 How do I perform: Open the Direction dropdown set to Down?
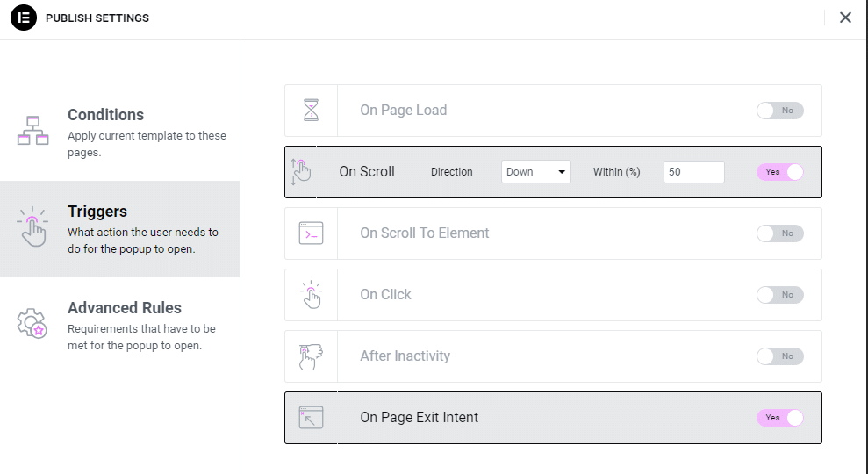pos(536,172)
